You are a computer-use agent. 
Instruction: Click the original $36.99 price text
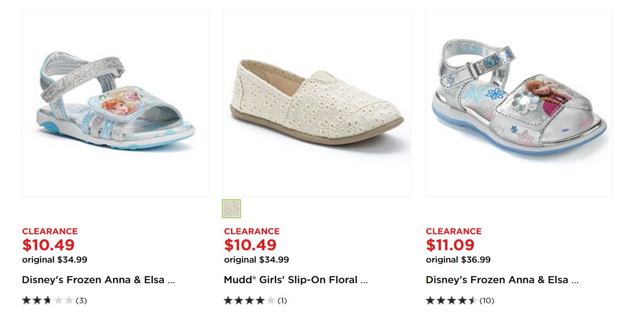click(x=458, y=260)
